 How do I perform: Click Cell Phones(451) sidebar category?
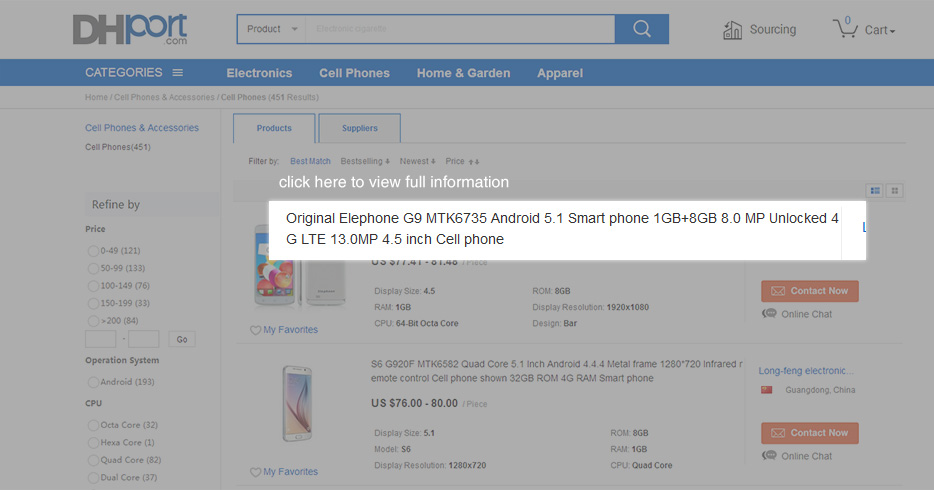[x=118, y=147]
